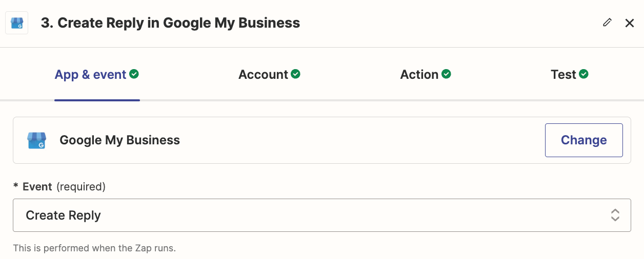Click the up-down arrows on Event field
This screenshot has width=644, height=259.
point(615,215)
